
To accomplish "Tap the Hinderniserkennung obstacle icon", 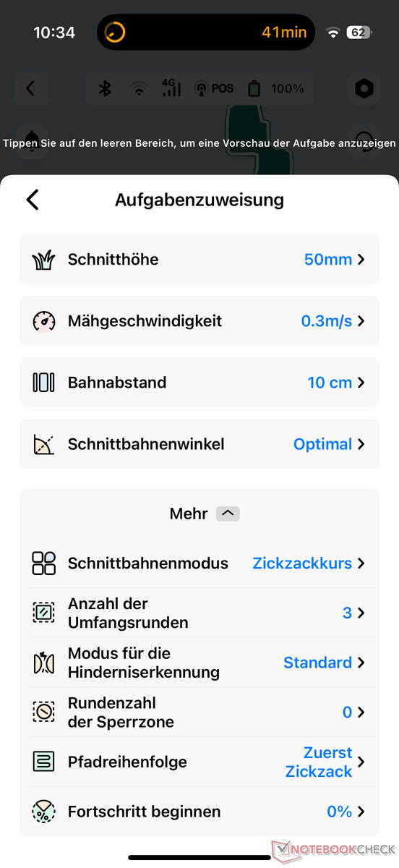I will point(44,663).
